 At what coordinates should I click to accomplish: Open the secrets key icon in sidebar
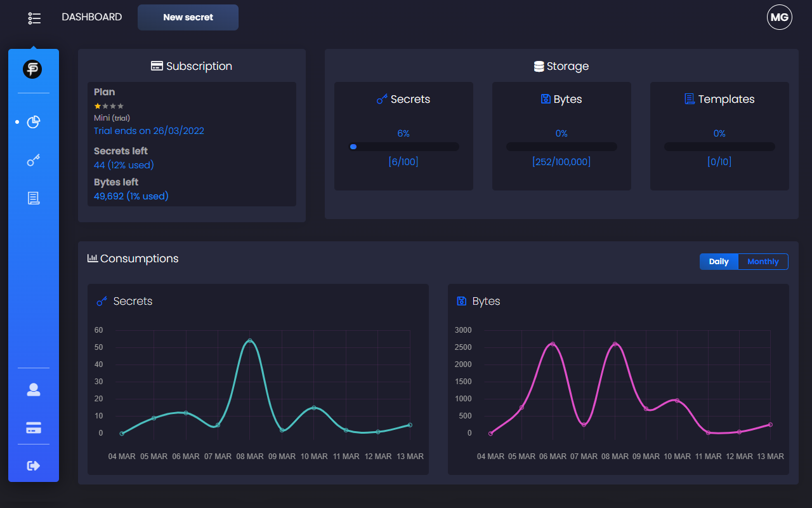pos(34,160)
